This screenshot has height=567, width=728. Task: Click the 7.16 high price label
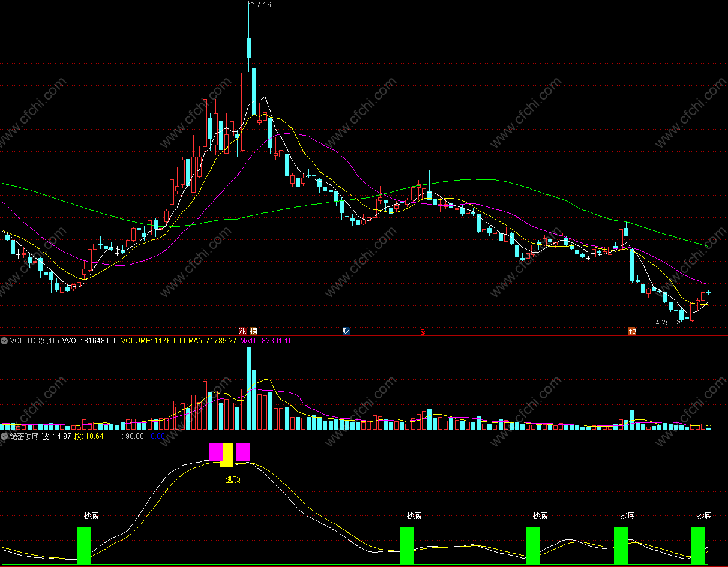tap(263, 5)
